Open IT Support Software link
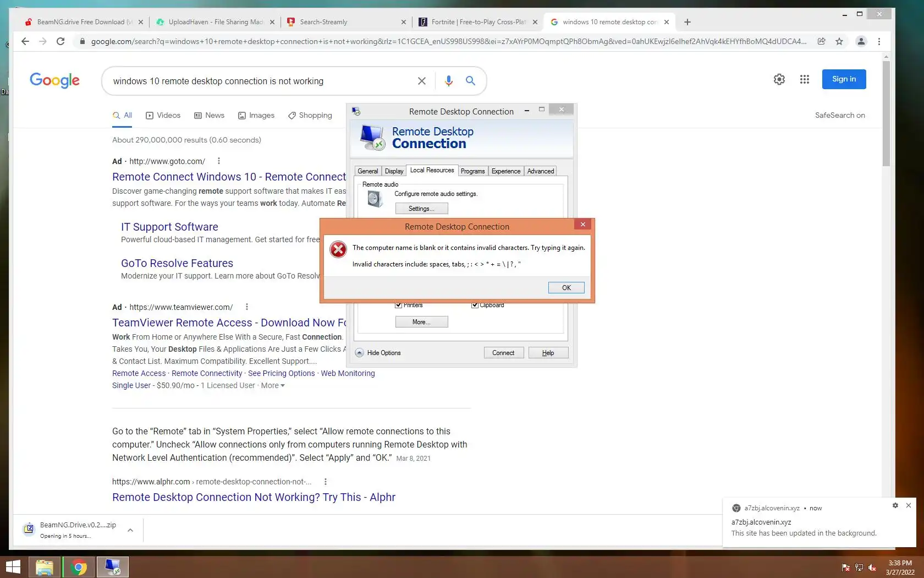This screenshot has height=578, width=924. click(169, 227)
